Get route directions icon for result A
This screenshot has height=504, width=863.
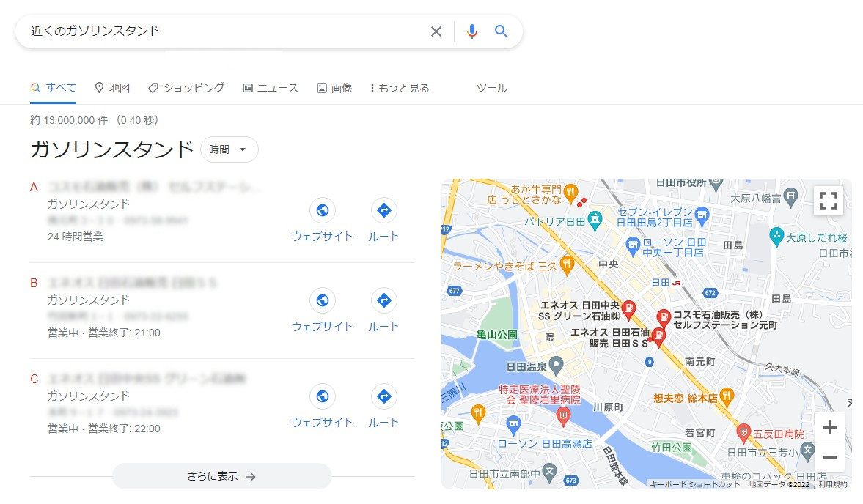point(383,210)
